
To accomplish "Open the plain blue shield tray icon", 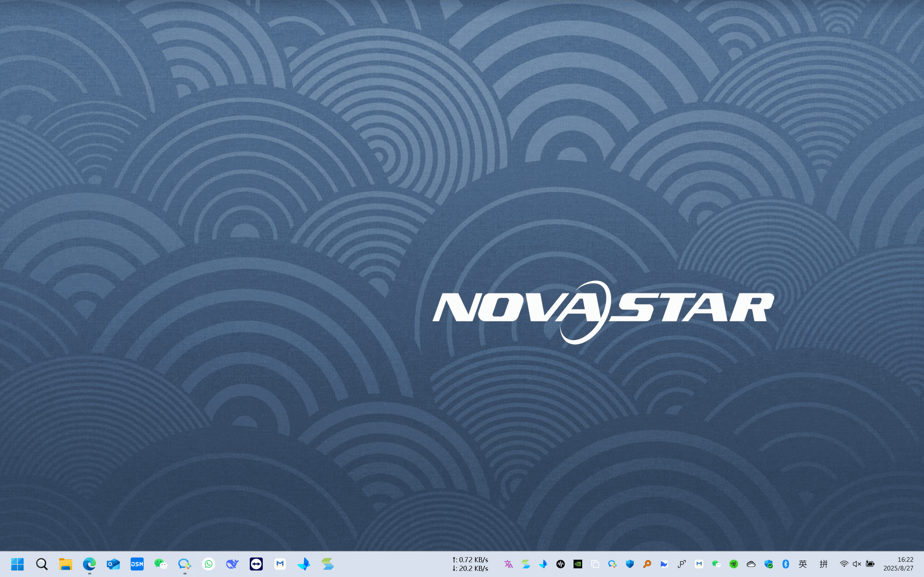I will tap(629, 564).
